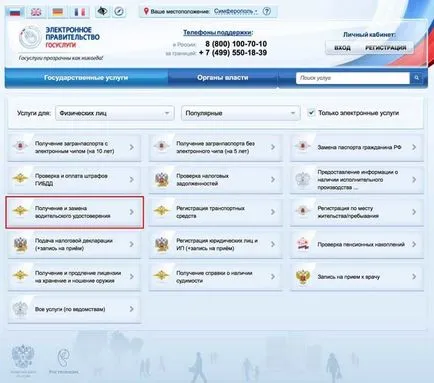Open Получение загранпаспорта без электронного чипа text

[x=215, y=147]
